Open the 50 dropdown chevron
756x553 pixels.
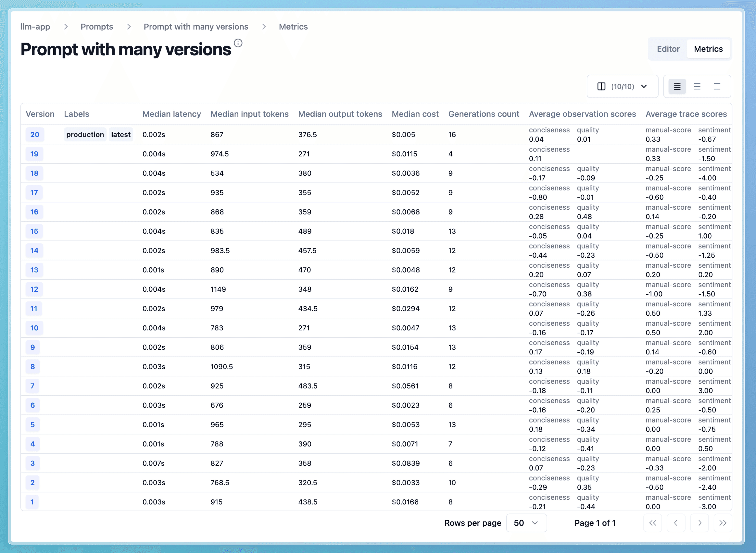click(x=535, y=523)
